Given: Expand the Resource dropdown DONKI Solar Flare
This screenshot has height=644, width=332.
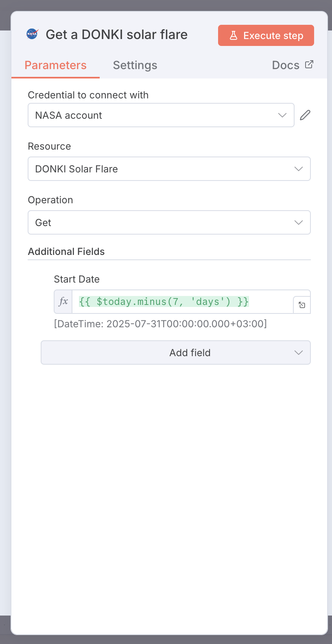Looking at the screenshot, I should [x=169, y=169].
